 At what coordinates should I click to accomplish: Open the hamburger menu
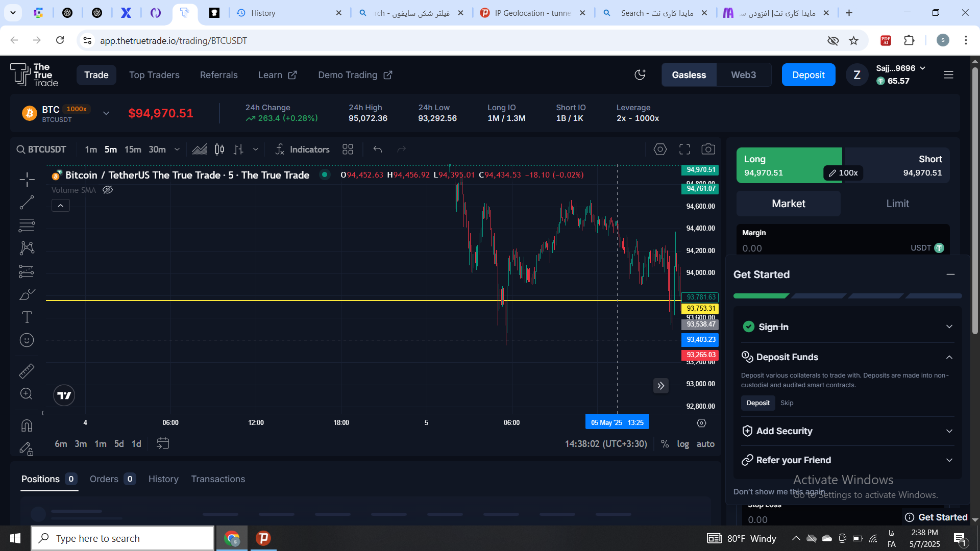pos(948,75)
